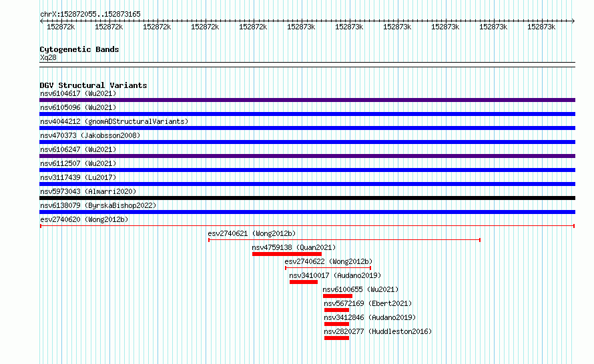
Task: Open nsv5973043 (Almarri2020) variant label
Action: (88, 191)
